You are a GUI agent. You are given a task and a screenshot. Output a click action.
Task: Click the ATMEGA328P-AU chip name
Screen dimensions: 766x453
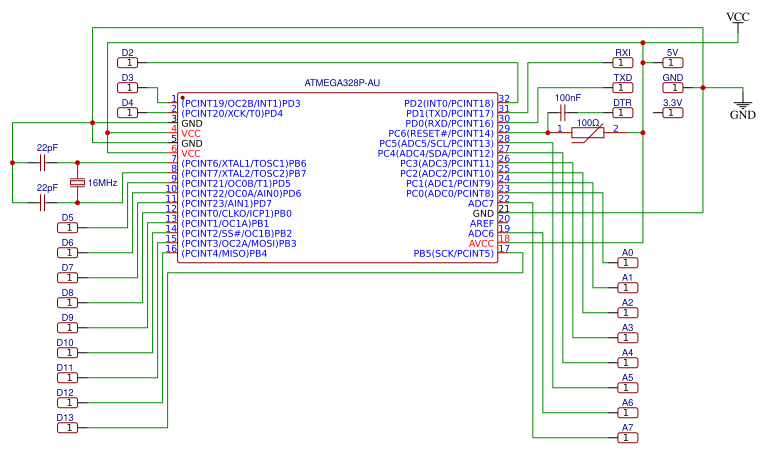(x=342, y=83)
